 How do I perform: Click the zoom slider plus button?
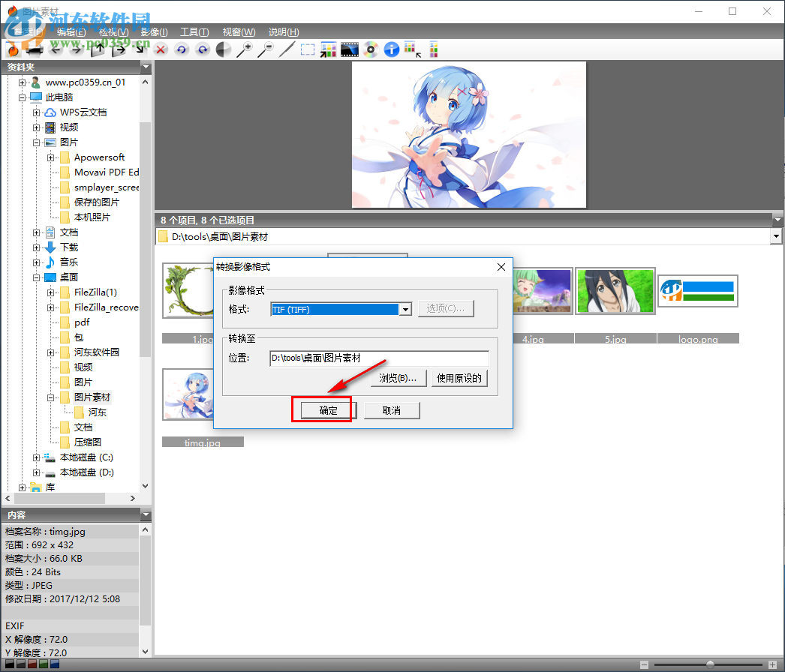(772, 665)
